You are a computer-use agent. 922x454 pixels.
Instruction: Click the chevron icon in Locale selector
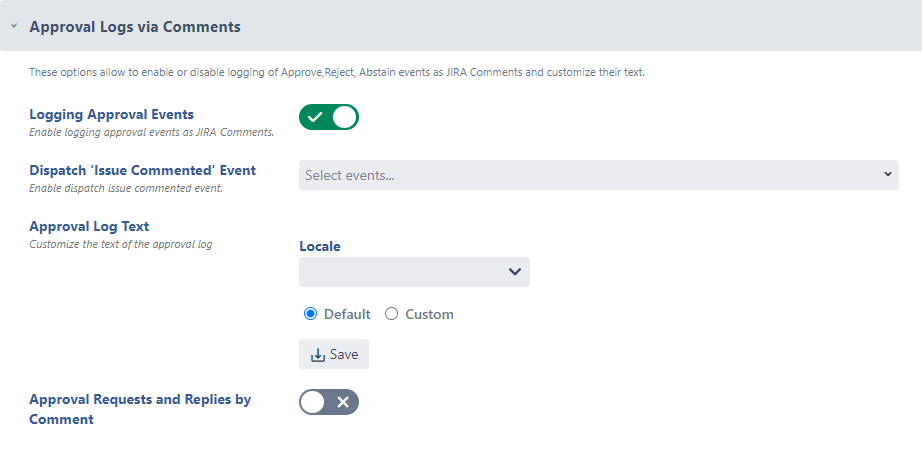514,272
